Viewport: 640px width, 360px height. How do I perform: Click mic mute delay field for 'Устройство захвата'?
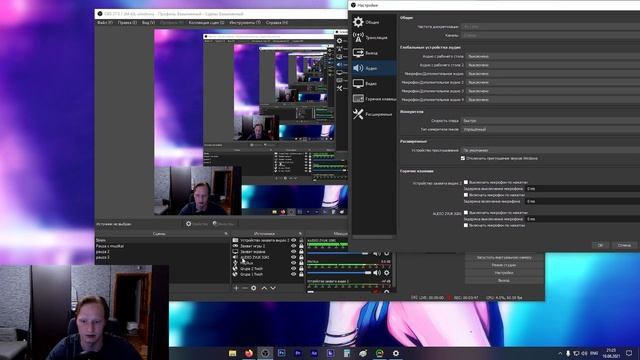point(582,189)
